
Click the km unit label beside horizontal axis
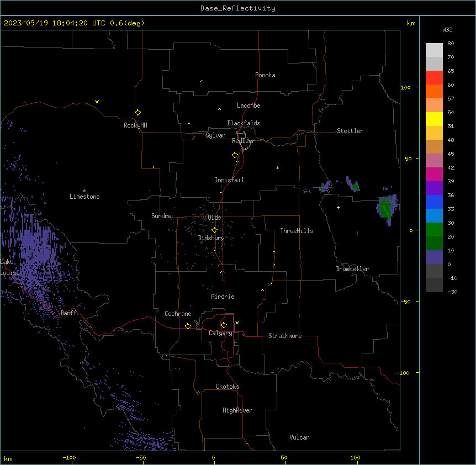pos(8,458)
